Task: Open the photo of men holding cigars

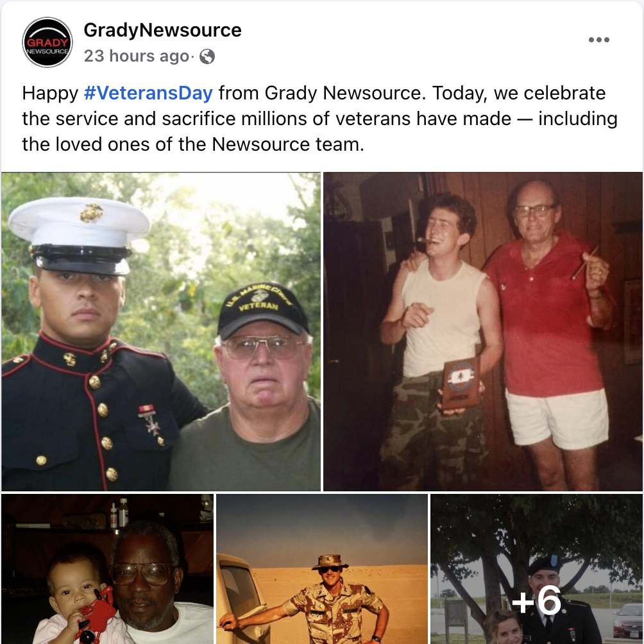Action: 483,332
